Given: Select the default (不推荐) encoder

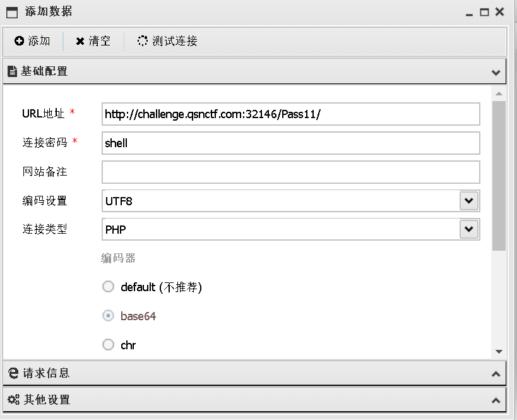Looking at the screenshot, I should tap(108, 287).
